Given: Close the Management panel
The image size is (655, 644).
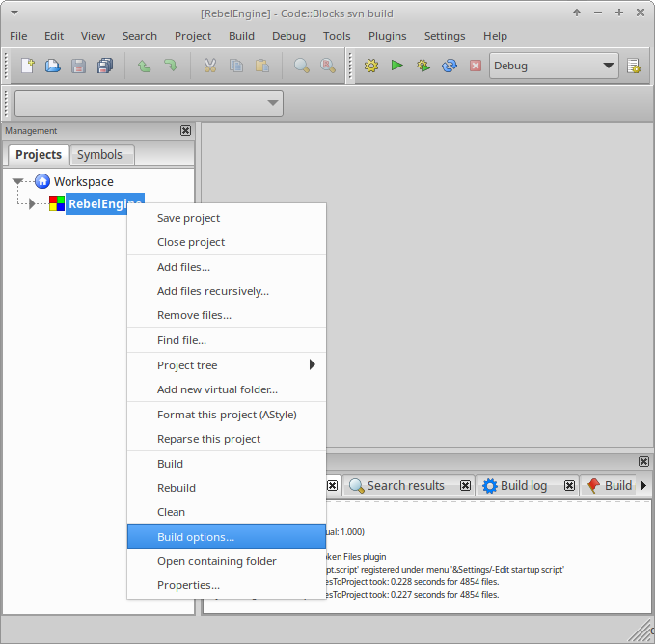Looking at the screenshot, I should tap(185, 131).
